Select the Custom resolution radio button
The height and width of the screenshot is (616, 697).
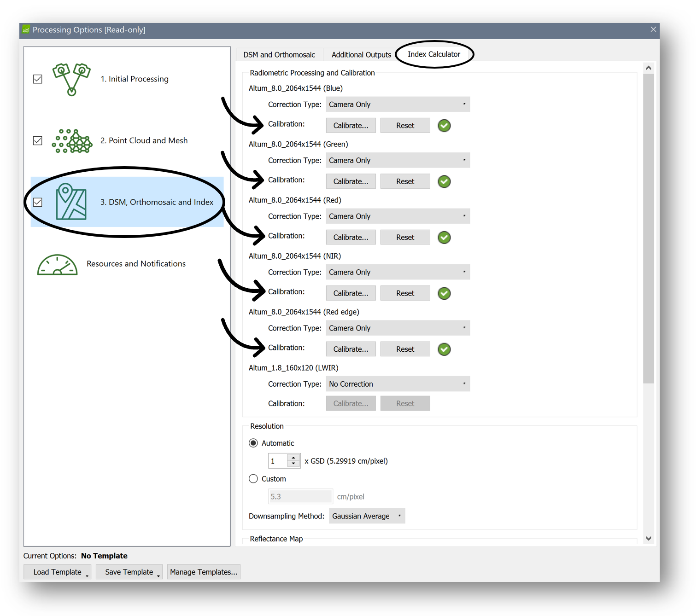click(x=253, y=479)
